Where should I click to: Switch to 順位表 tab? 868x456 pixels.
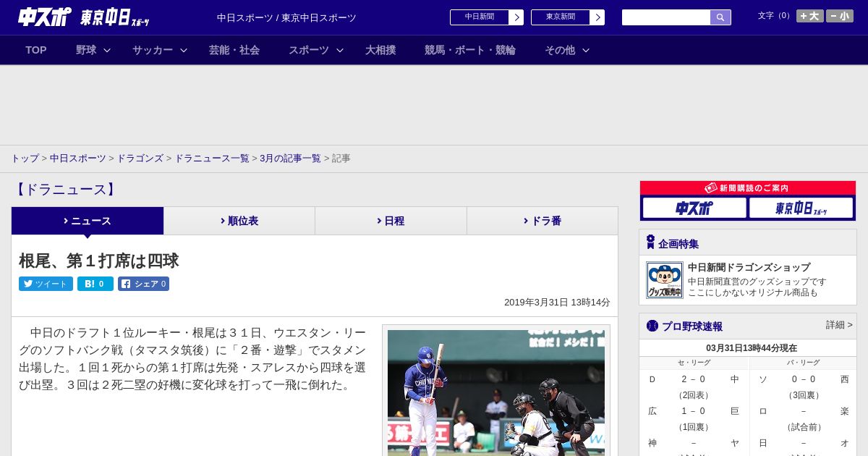tap(239, 221)
